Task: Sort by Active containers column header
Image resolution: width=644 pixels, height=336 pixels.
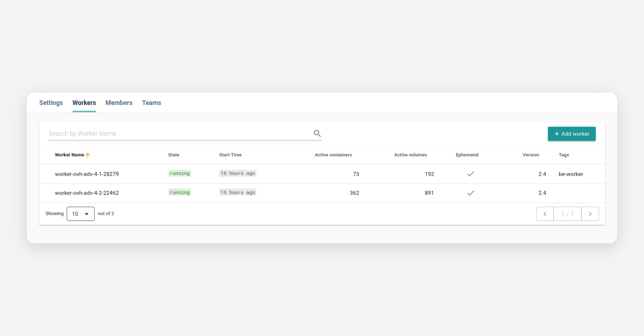Action: pyautogui.click(x=333, y=155)
